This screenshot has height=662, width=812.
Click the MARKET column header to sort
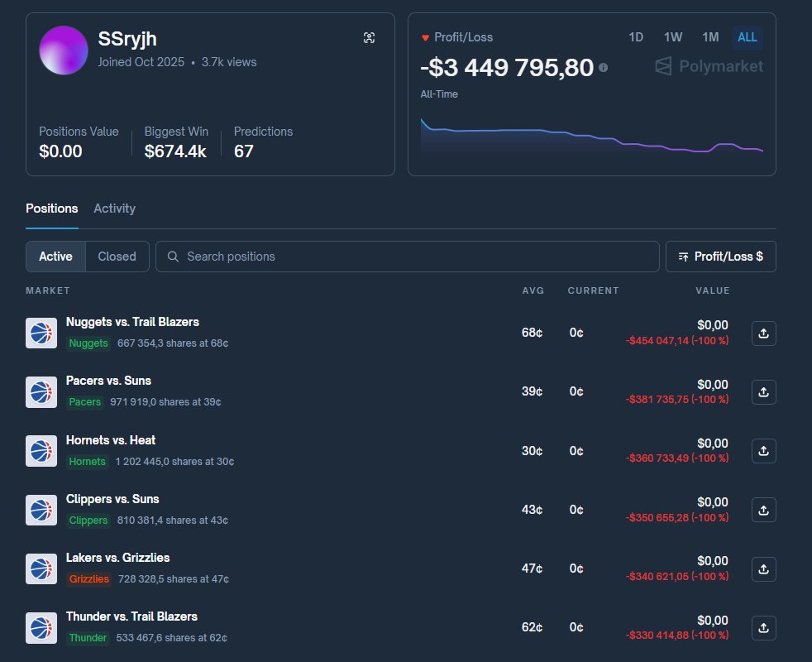(x=47, y=290)
